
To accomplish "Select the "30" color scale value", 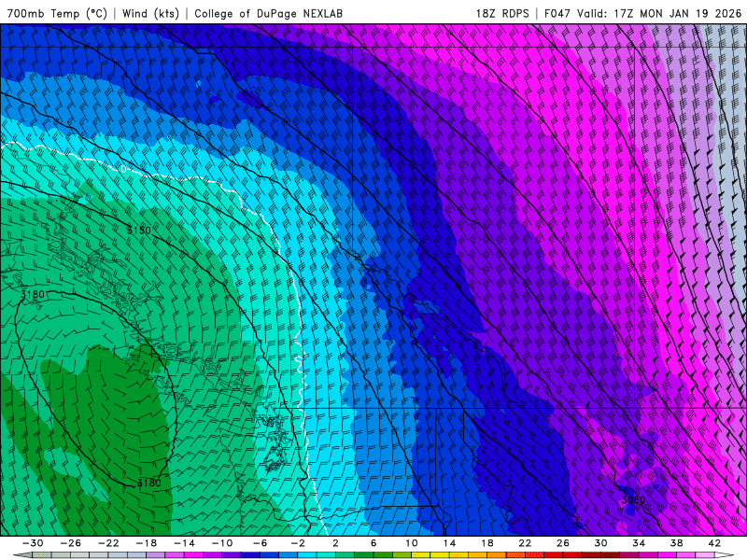I will [600, 543].
